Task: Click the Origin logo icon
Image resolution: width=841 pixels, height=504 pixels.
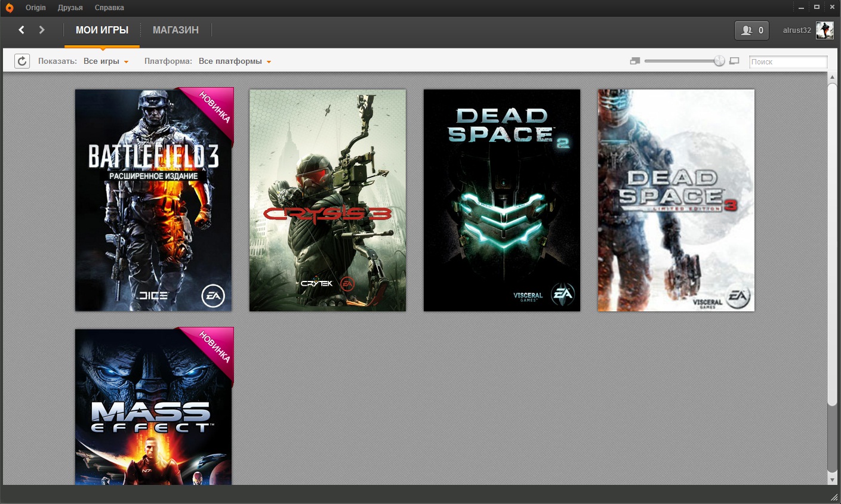Action: [x=9, y=8]
